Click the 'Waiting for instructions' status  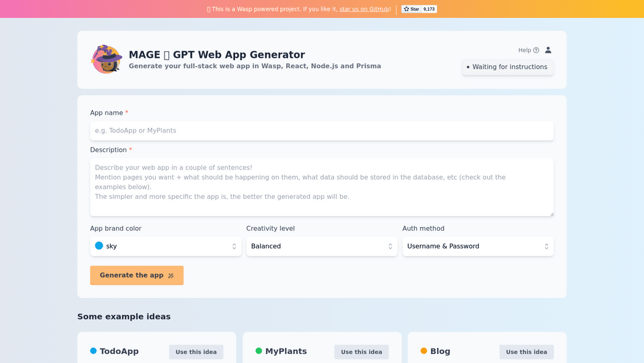point(507,67)
